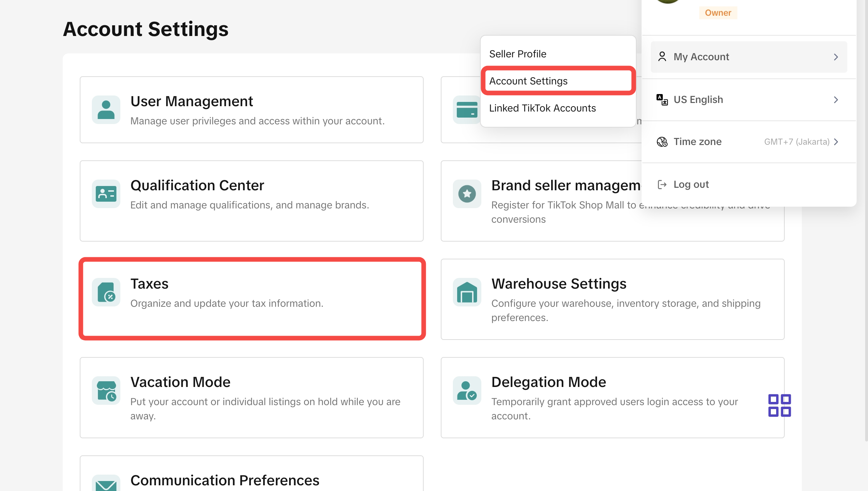Click the purple grid widget icon
Viewport: 868px width, 491px height.
(779, 405)
